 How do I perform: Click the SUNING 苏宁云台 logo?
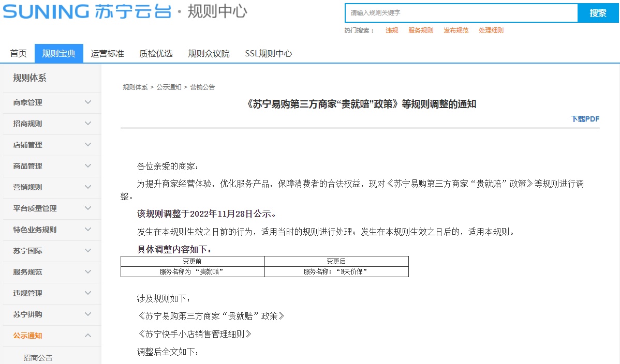tap(87, 11)
